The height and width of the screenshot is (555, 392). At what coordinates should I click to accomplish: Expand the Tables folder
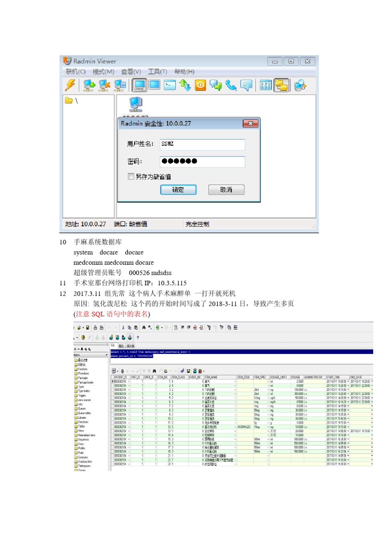80,426
